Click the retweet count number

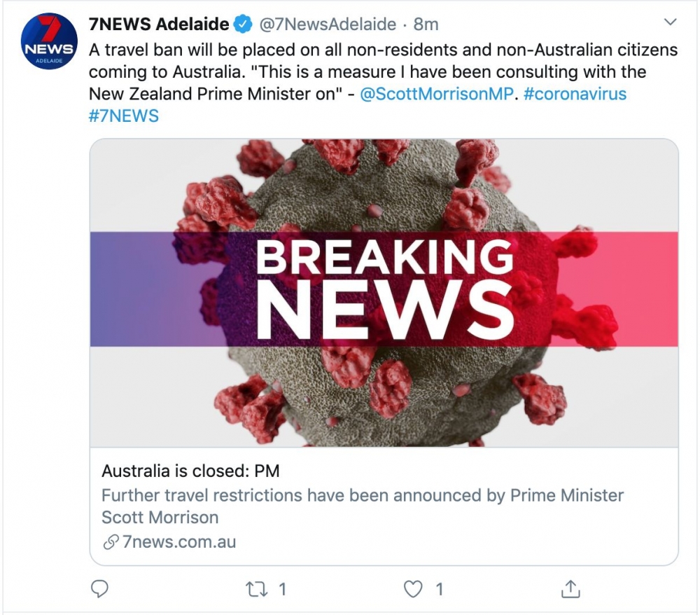tap(282, 590)
